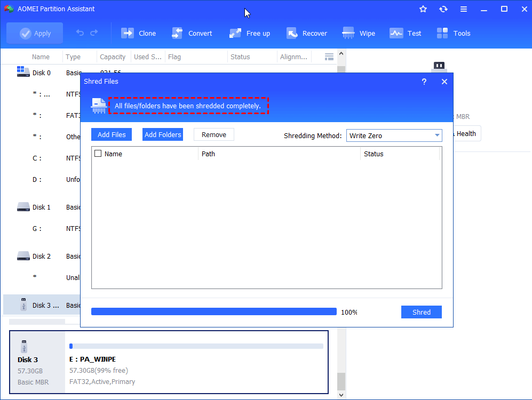Select partition D: in the list
This screenshot has height=400, width=532.
click(37, 180)
